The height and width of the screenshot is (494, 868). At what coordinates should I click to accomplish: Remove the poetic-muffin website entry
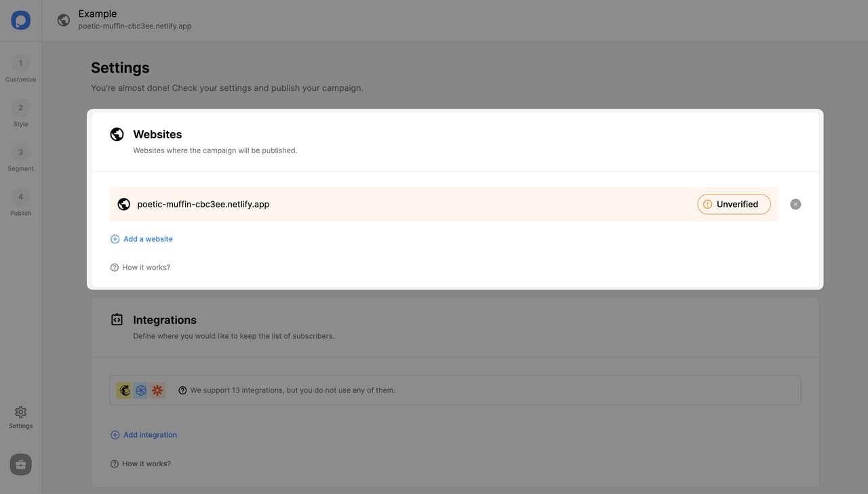click(x=795, y=203)
